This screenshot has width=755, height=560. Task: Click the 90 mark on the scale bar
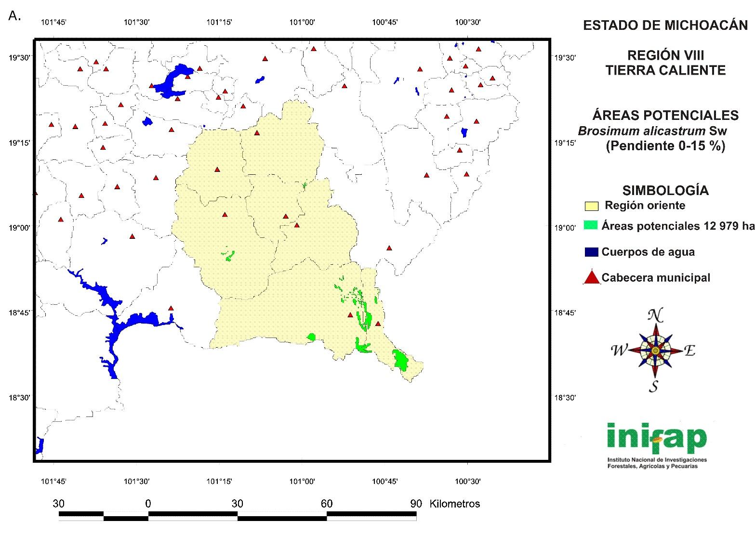(416, 504)
